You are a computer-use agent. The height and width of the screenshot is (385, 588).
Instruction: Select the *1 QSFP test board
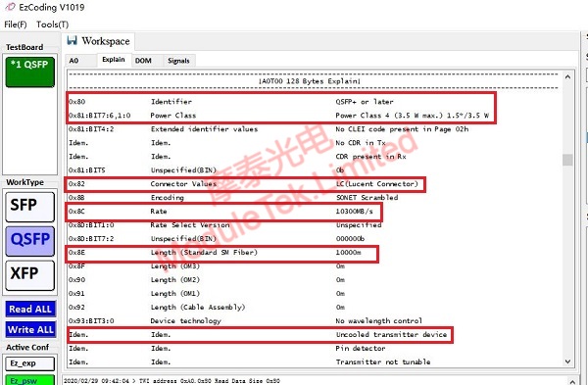pyautogui.click(x=30, y=72)
